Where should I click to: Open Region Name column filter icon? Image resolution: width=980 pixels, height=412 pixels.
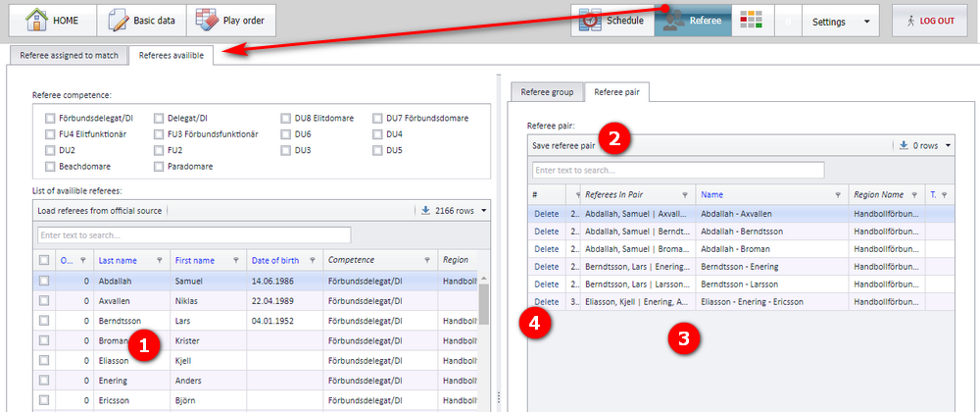(x=914, y=194)
